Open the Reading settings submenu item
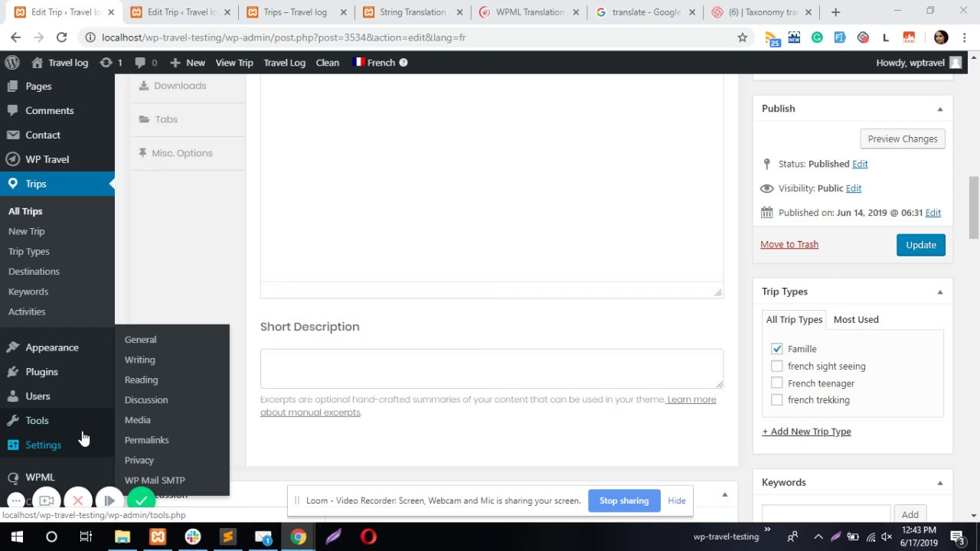Image resolution: width=980 pixels, height=551 pixels. pos(141,380)
